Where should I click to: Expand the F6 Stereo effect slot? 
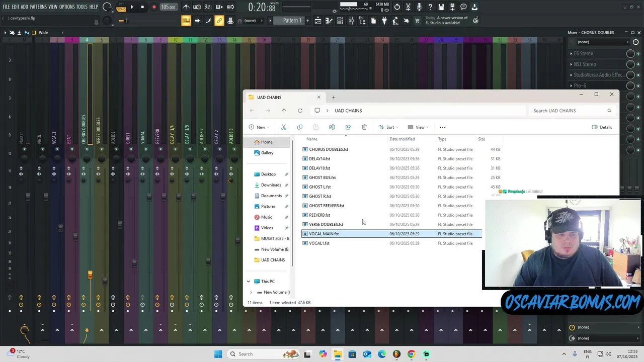572,53
